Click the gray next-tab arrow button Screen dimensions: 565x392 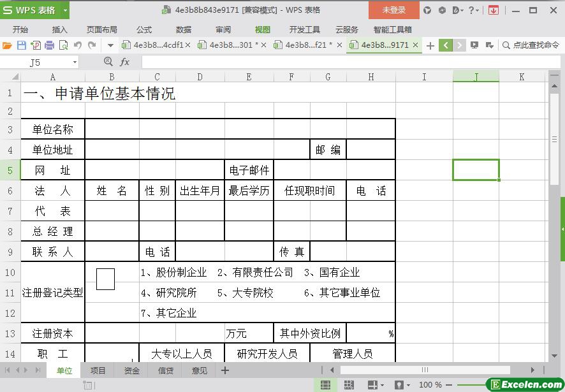(x=459, y=45)
